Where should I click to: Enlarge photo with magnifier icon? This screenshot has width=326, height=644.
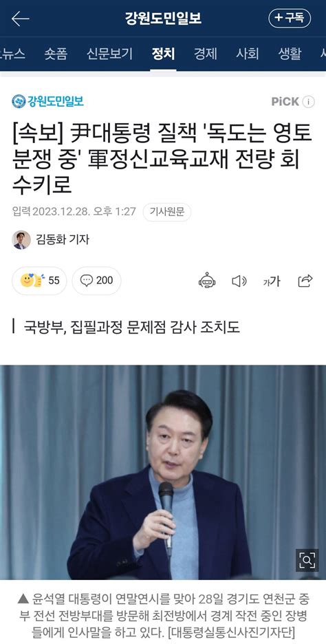tap(307, 560)
